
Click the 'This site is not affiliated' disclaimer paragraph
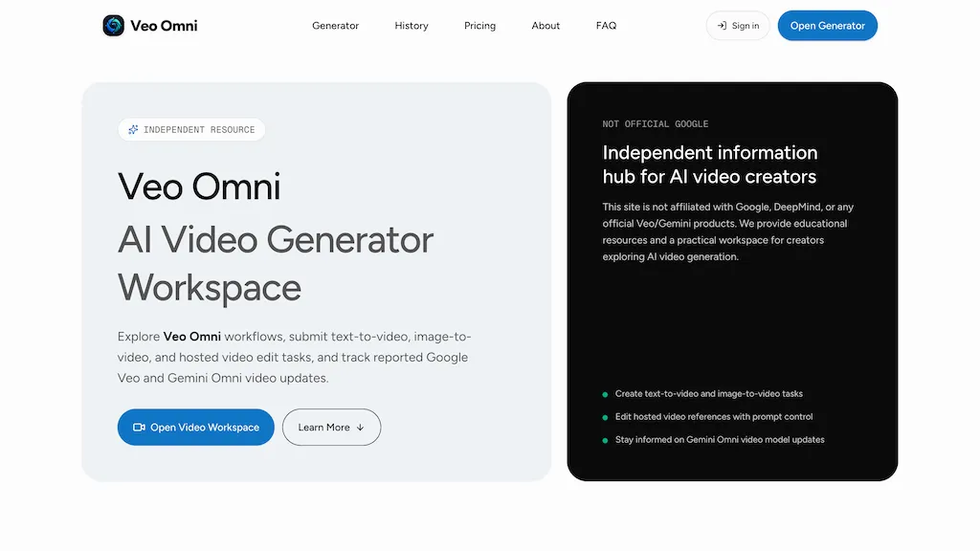click(728, 231)
